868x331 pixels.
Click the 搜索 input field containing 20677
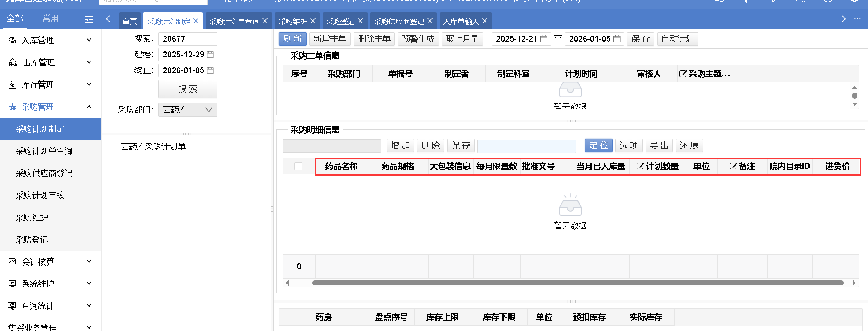(x=188, y=39)
